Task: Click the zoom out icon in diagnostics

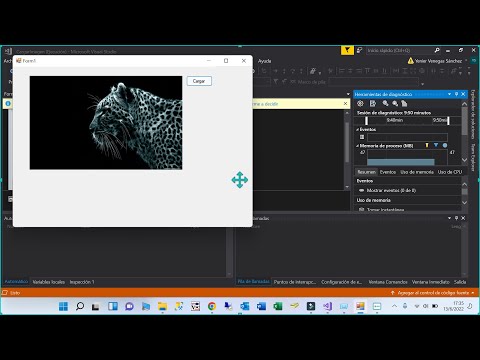Action: (x=395, y=104)
